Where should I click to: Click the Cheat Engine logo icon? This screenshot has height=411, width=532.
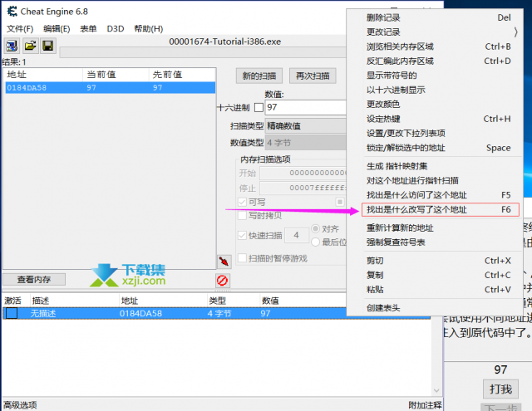(x=12, y=12)
